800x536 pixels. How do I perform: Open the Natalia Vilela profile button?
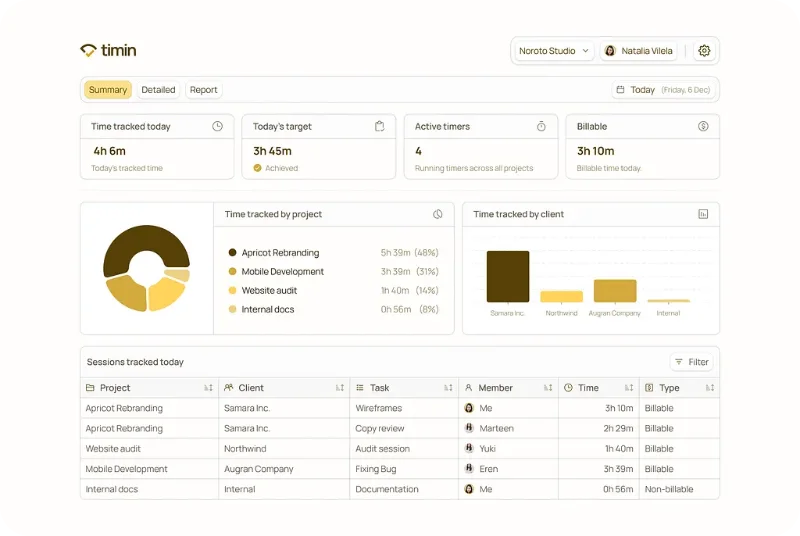(638, 50)
